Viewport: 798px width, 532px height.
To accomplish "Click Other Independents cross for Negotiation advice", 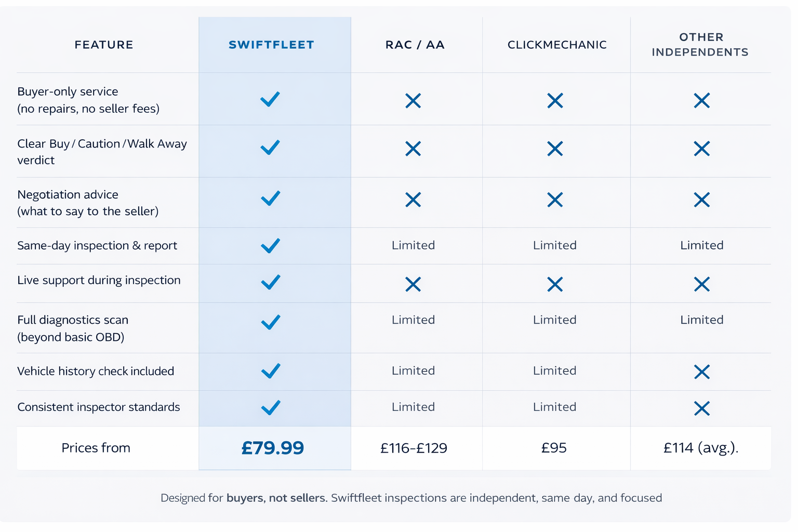I will point(701,200).
